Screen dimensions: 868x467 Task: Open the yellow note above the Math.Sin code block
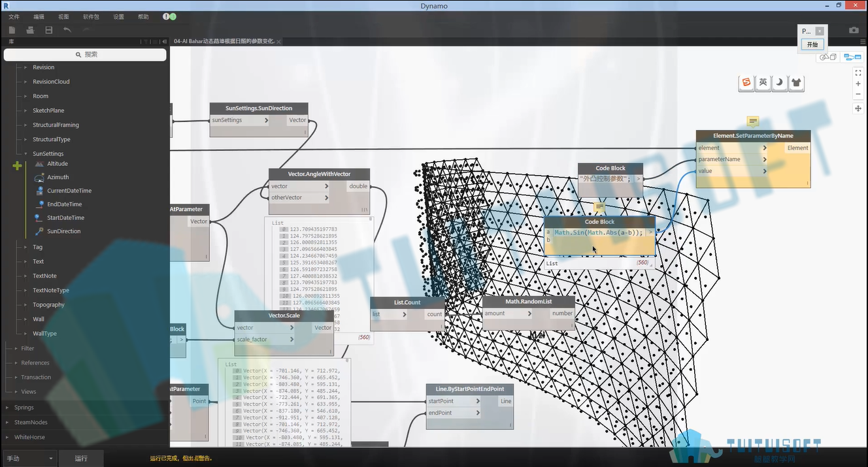(599, 207)
